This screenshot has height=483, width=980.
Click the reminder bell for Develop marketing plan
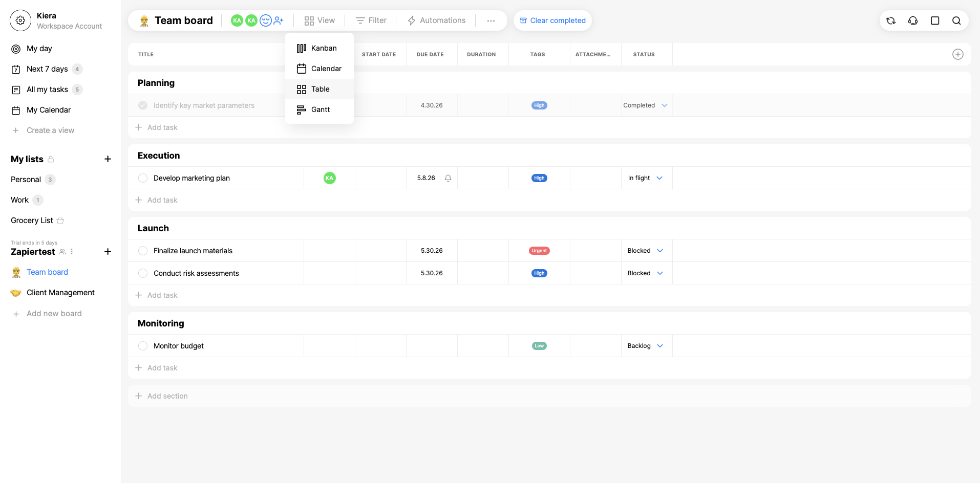[x=448, y=178]
